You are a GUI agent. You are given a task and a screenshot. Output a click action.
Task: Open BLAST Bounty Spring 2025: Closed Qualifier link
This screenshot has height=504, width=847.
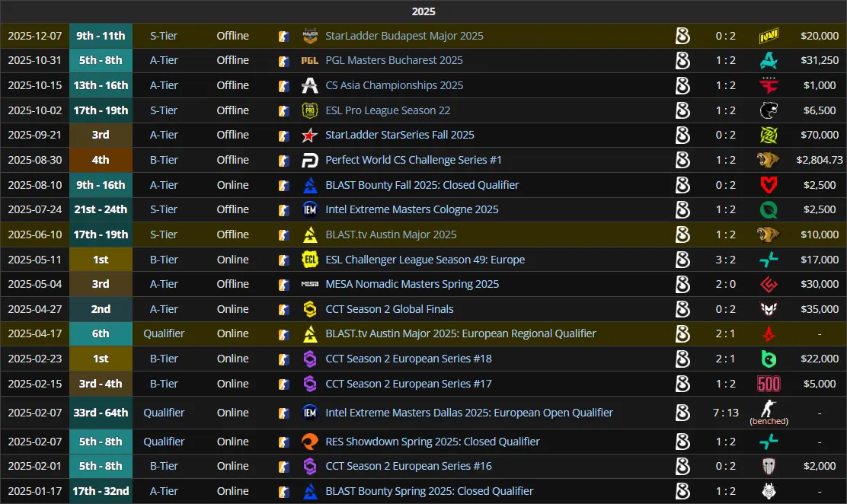(x=429, y=491)
